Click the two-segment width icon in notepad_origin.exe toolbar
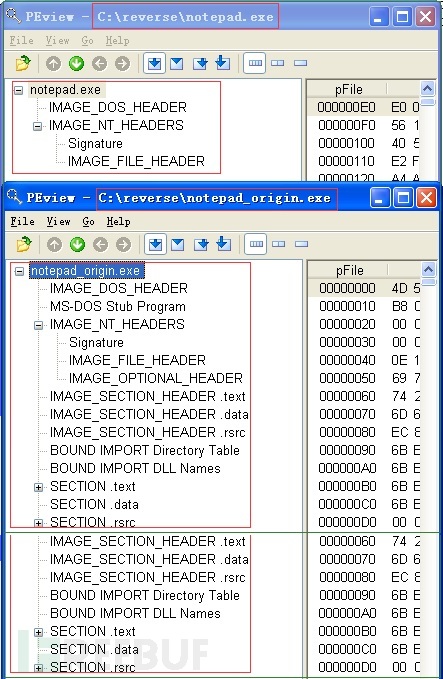Screen dimensions: 443x679 (278, 244)
